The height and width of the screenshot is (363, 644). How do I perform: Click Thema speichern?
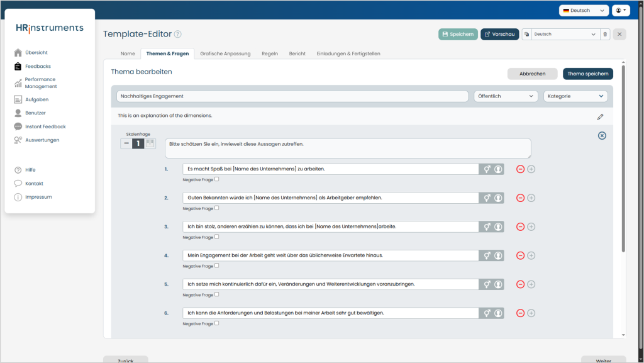[x=588, y=74]
